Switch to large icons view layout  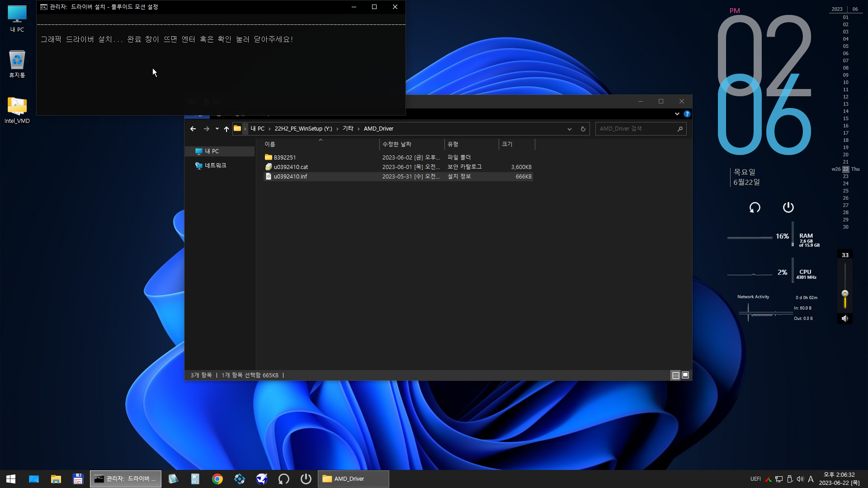pyautogui.click(x=685, y=375)
